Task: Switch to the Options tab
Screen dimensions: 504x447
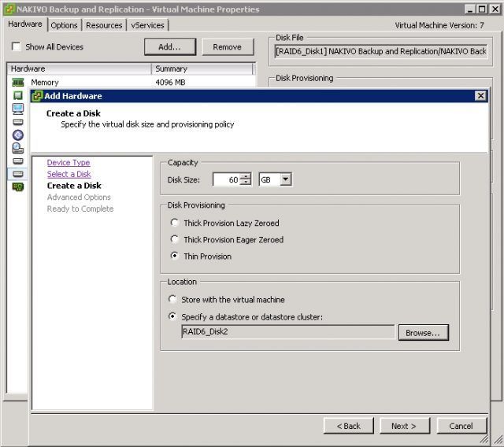Action: [64, 25]
